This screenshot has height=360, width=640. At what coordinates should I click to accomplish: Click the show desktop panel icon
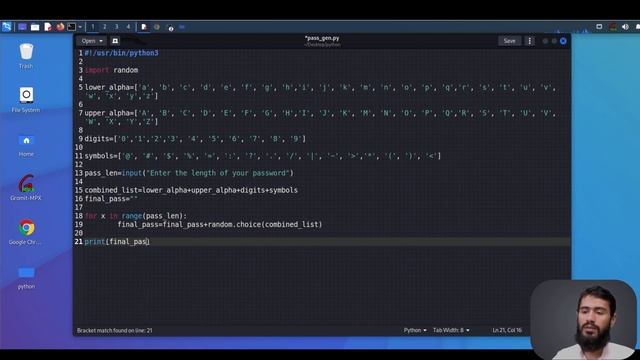point(22,27)
